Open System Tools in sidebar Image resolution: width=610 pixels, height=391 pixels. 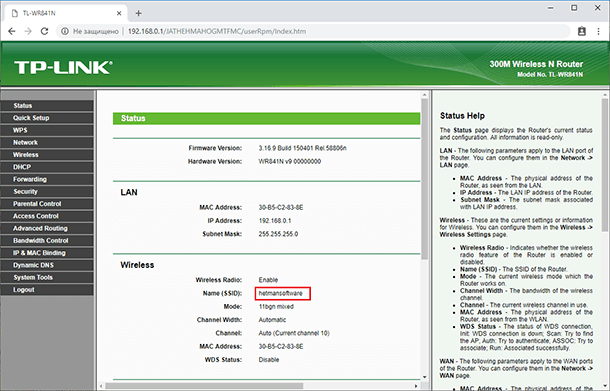47,277
